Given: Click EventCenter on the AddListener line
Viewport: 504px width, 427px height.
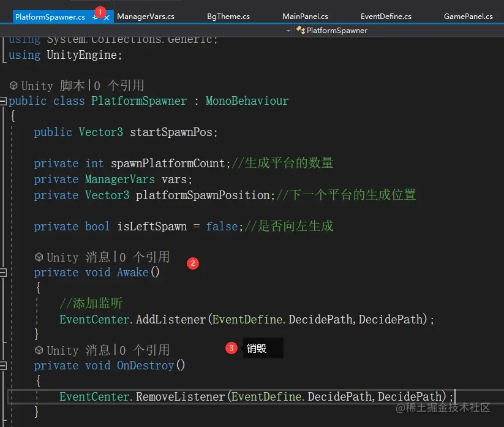Looking at the screenshot, I should tap(94, 320).
